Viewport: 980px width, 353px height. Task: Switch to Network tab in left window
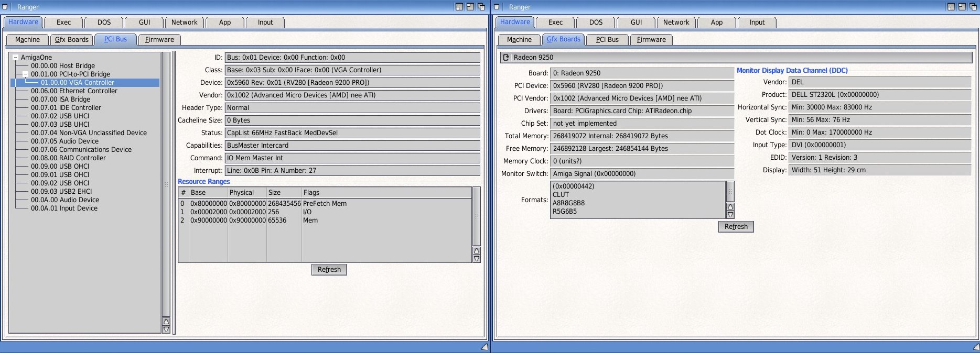pyautogui.click(x=184, y=23)
